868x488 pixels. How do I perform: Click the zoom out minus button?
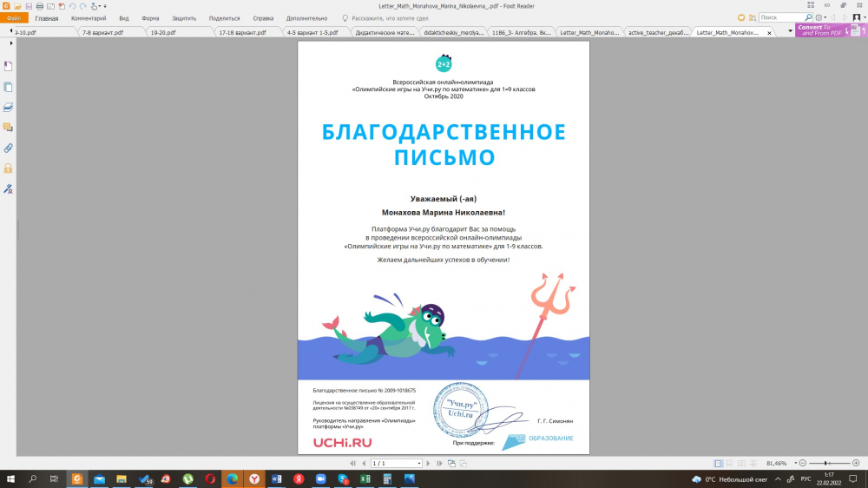[x=803, y=463]
